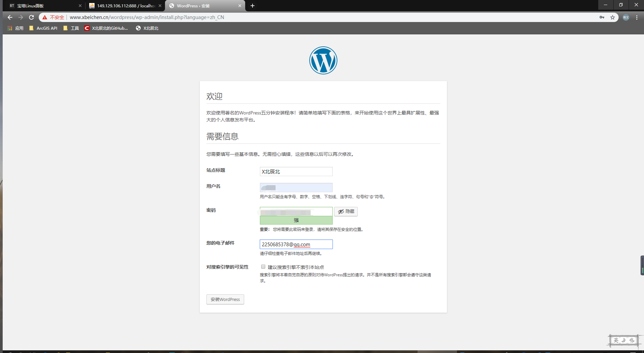Image resolution: width=644 pixels, height=353 pixels.
Task: Open the 应用 apps shortcut
Action: pos(15,28)
